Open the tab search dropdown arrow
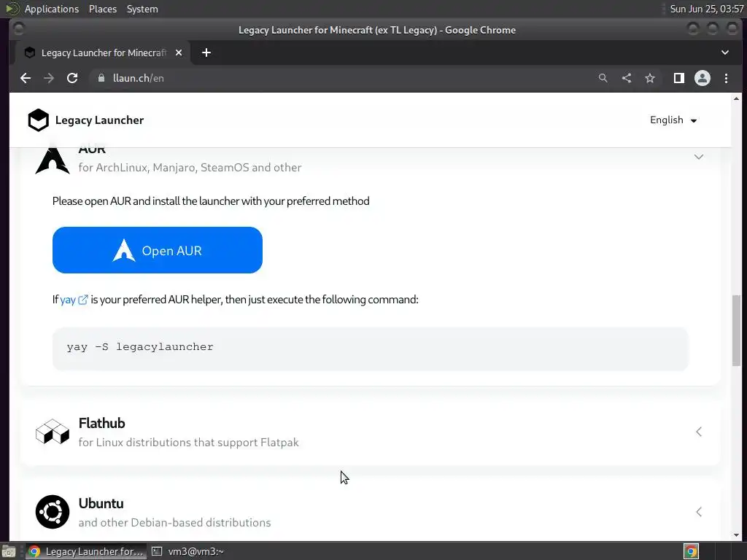The height and width of the screenshot is (560, 747). tap(725, 52)
